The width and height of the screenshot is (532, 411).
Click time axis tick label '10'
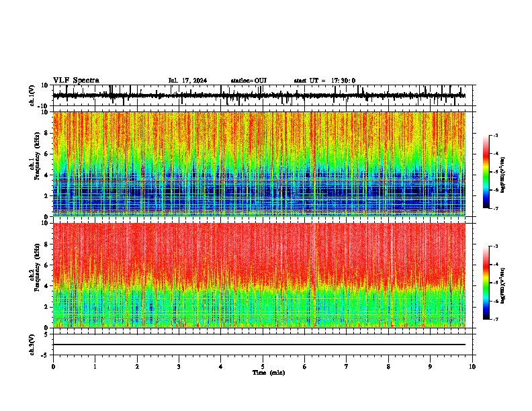[472, 367]
